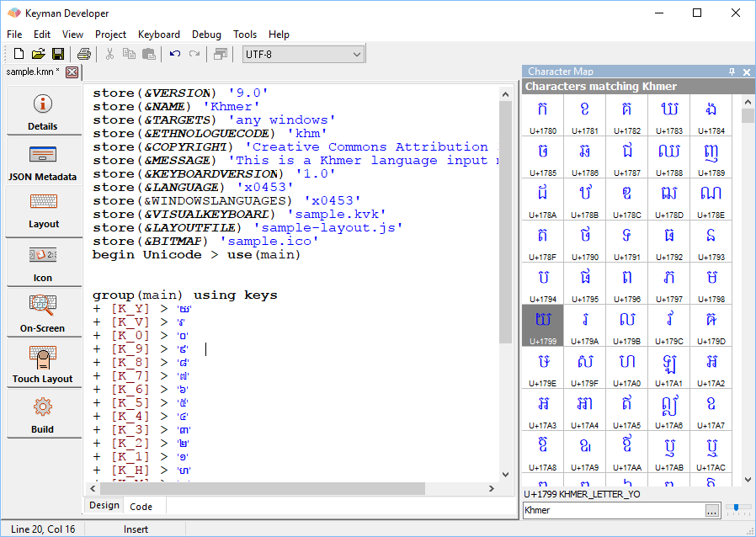Viewport: 756px width, 537px height.
Task: Click Character Map scroll-down arrow
Action: (748, 480)
